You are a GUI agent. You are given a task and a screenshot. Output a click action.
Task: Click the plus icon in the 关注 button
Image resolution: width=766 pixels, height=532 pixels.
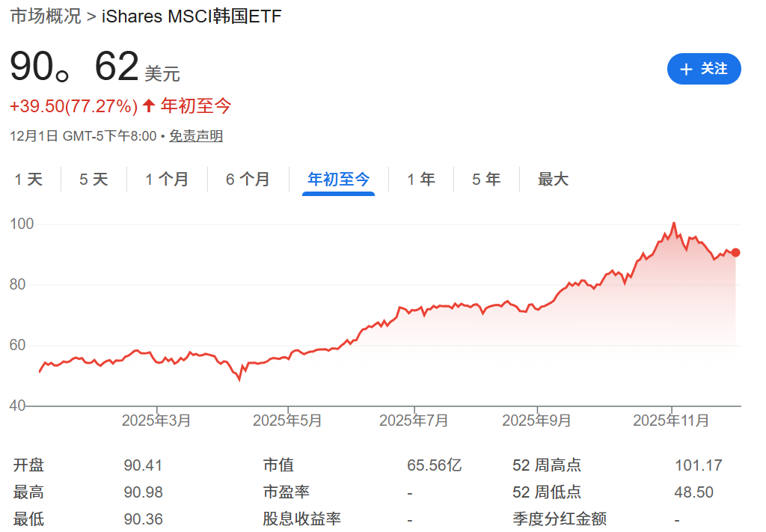[687, 69]
